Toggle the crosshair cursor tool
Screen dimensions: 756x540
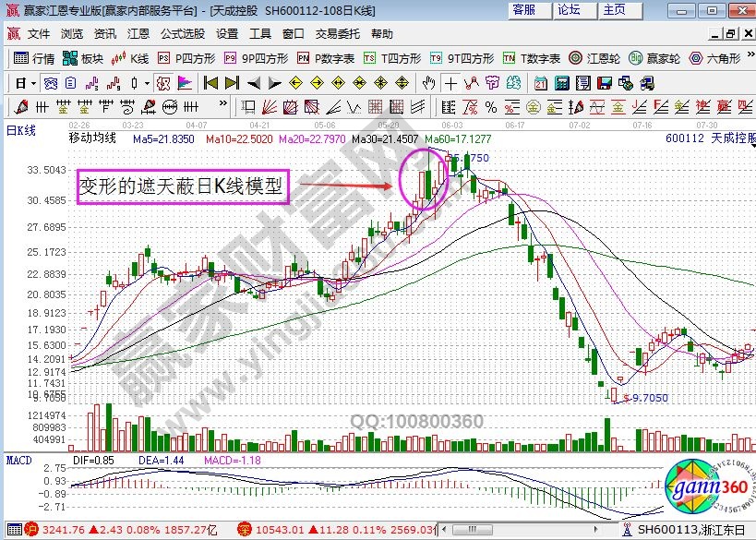coord(450,82)
